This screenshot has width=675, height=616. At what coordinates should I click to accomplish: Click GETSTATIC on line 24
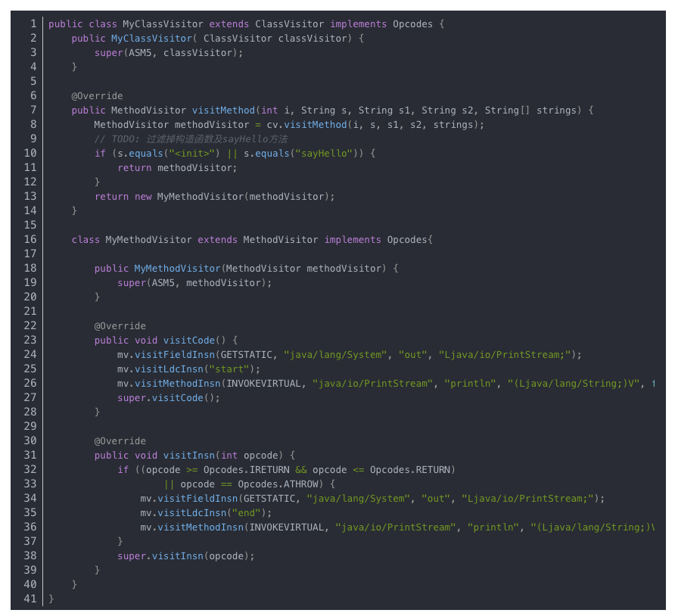pos(246,355)
